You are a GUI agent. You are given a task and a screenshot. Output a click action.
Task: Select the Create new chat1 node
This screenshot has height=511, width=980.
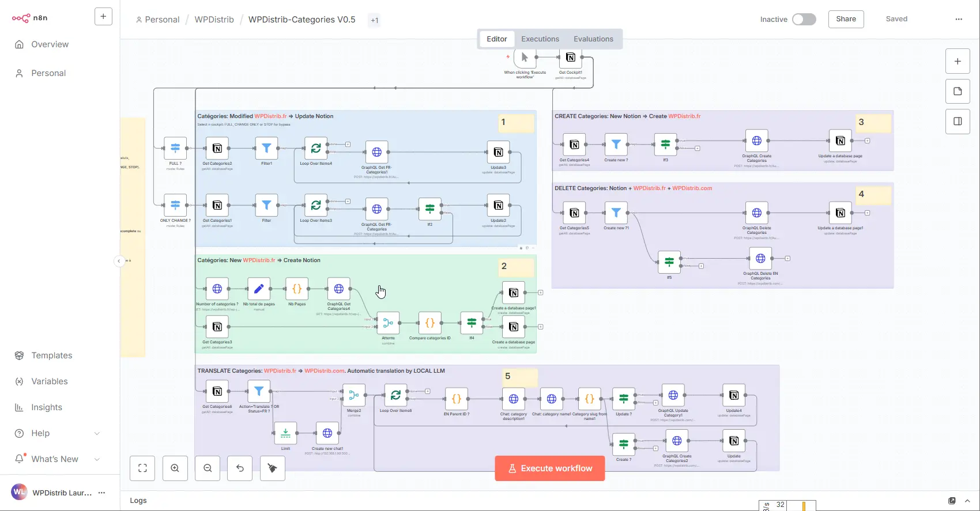point(327,433)
